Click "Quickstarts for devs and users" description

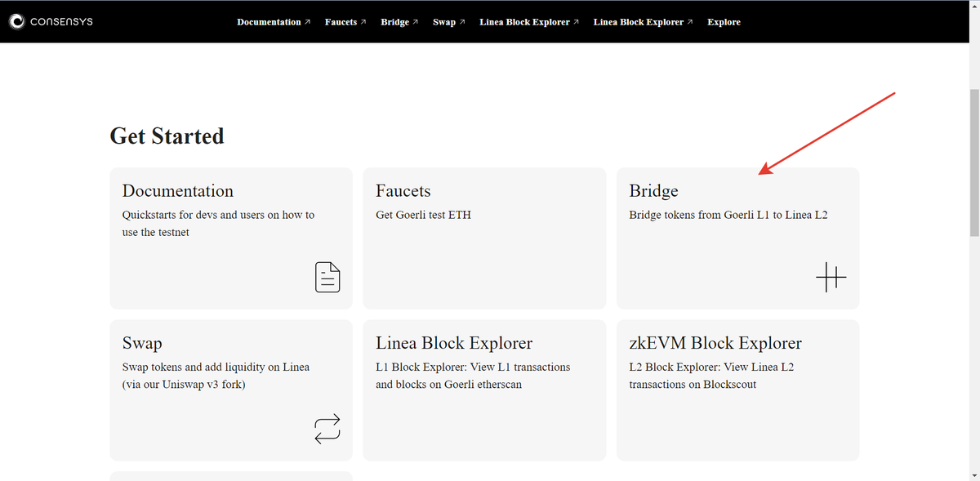[218, 223]
